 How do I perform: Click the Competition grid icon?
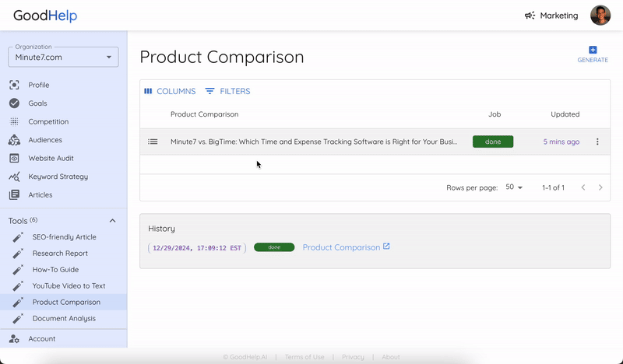14,121
